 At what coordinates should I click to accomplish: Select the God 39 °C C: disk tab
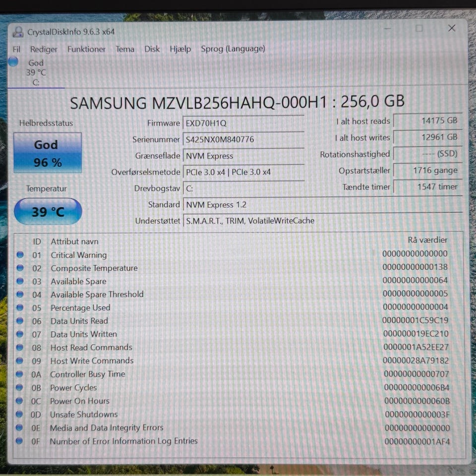point(36,72)
